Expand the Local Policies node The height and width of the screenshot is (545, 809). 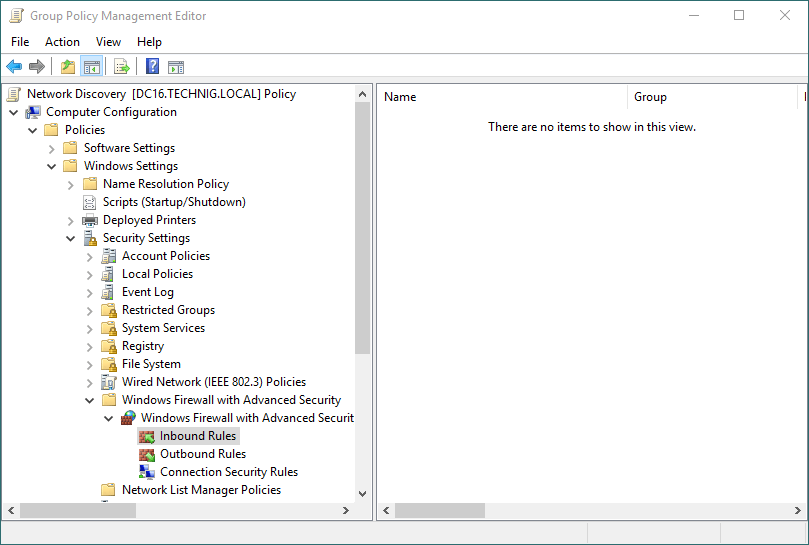[89, 275]
